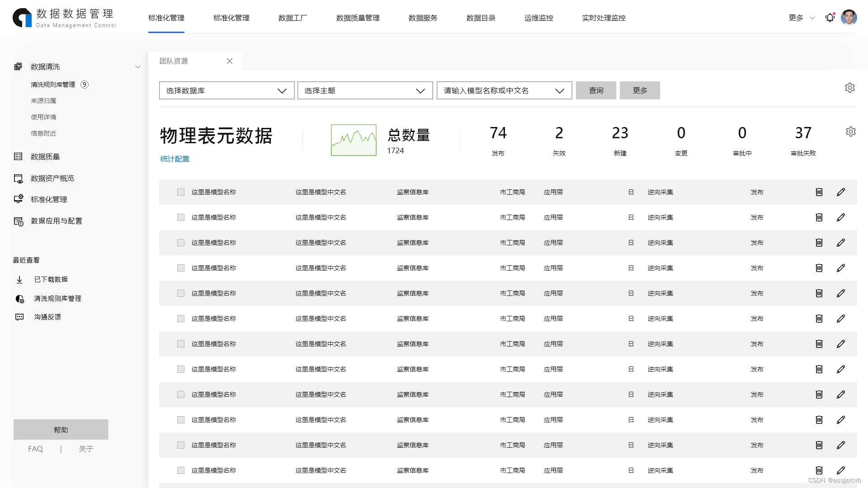Delete the first table row via trash icon

tap(819, 192)
